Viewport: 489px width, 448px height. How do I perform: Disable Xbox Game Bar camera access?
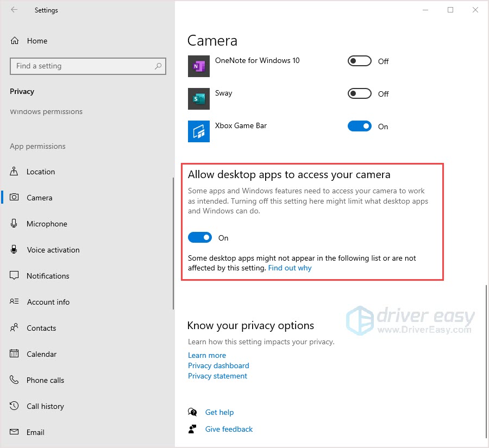[359, 127]
